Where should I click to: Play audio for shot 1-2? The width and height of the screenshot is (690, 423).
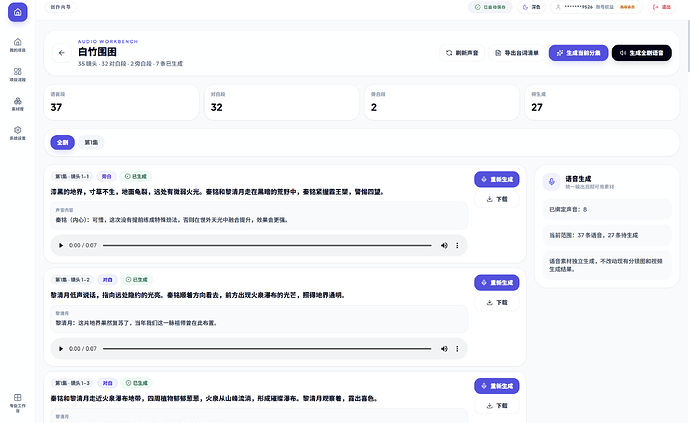61,349
